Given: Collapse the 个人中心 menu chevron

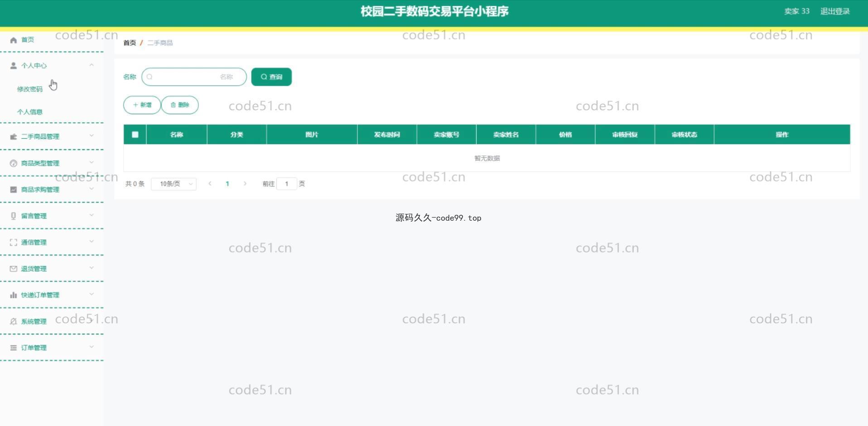Looking at the screenshot, I should pos(92,65).
